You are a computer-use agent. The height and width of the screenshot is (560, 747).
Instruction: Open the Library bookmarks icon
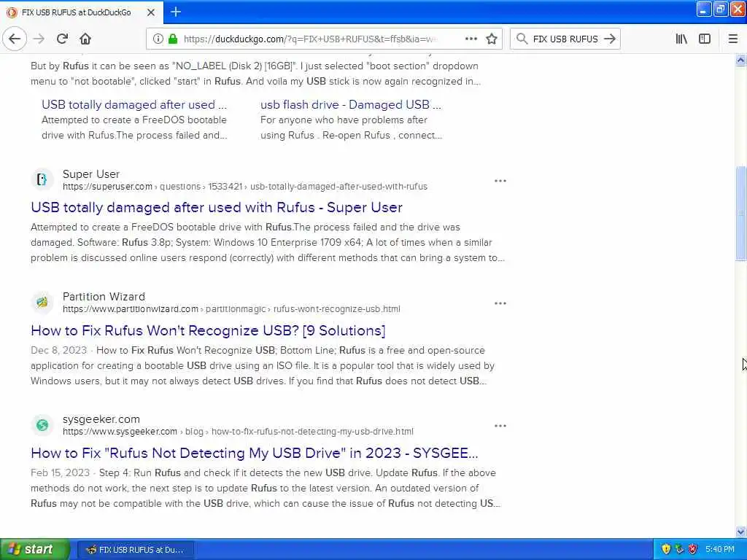tap(681, 39)
